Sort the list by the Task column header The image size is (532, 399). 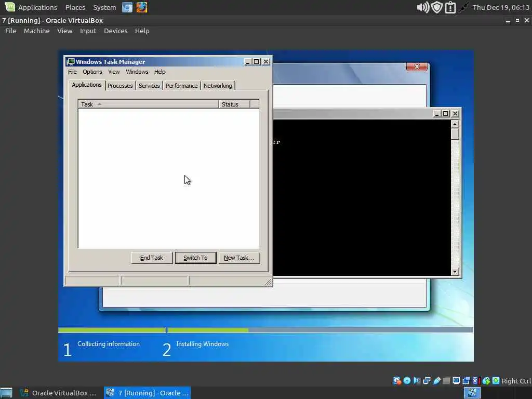point(149,104)
